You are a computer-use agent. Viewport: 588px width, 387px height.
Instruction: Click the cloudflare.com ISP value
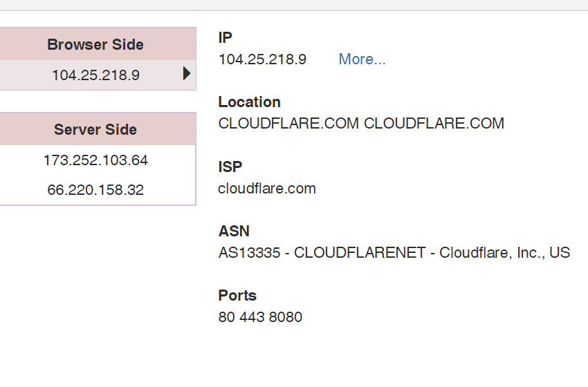(x=267, y=188)
